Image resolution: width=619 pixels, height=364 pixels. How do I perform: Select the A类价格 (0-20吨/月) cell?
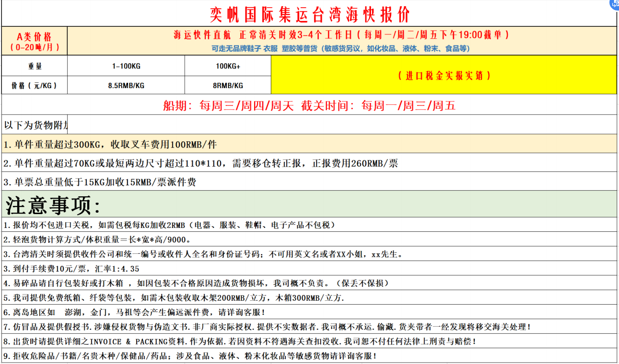point(35,41)
